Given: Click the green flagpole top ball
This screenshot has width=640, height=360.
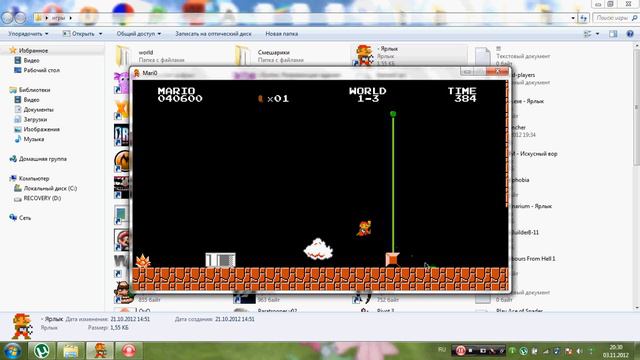Looking at the screenshot, I should pos(393,114).
